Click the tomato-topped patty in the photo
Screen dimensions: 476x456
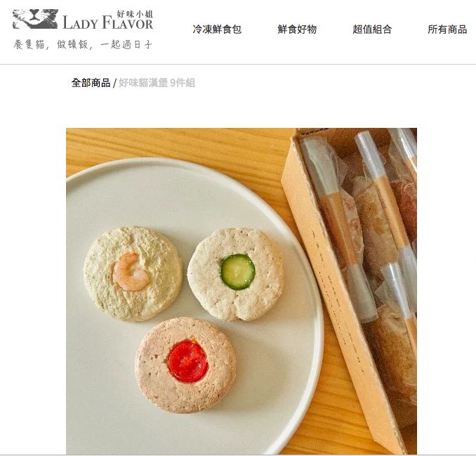pos(185,365)
